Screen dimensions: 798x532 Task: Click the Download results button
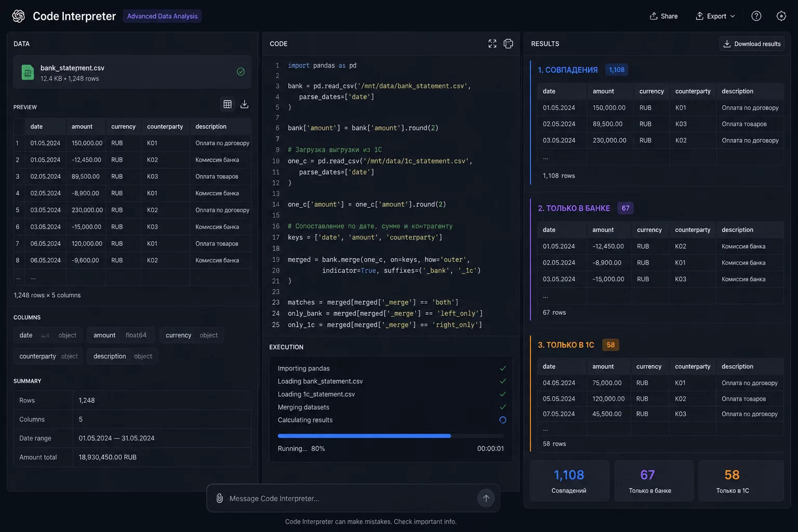point(752,44)
